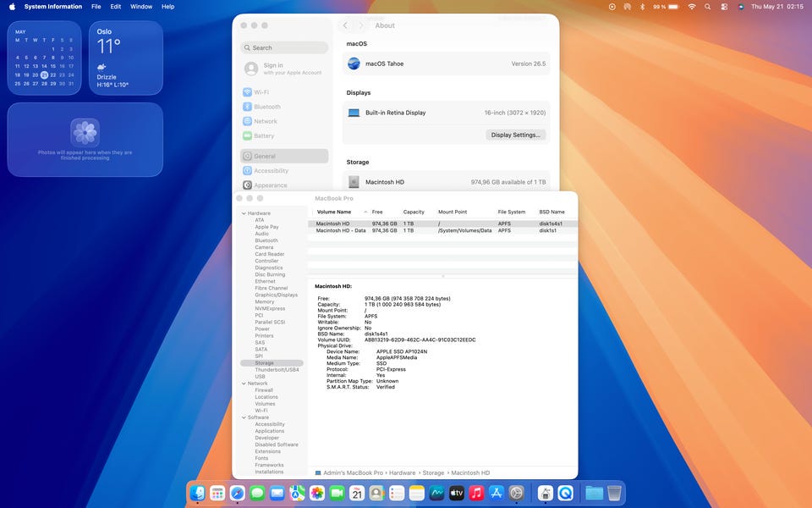Select Appearance in System Settings sidebar
This screenshot has height=508, width=812.
click(x=284, y=185)
